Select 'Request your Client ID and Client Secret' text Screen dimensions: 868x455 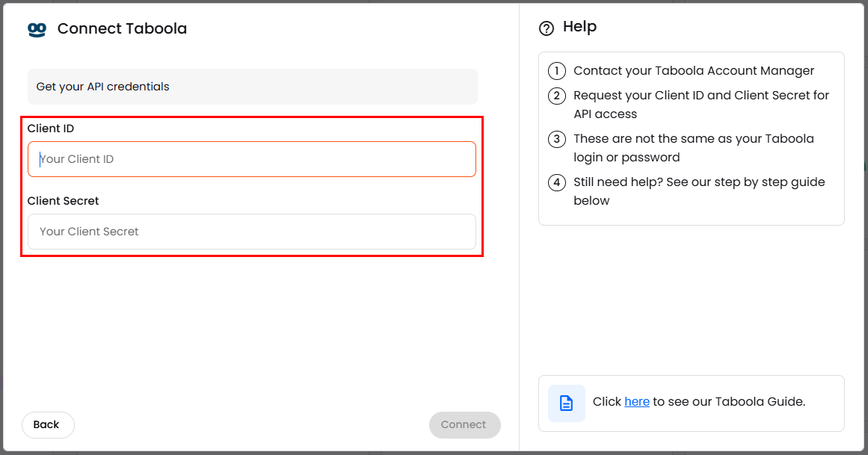point(701,96)
